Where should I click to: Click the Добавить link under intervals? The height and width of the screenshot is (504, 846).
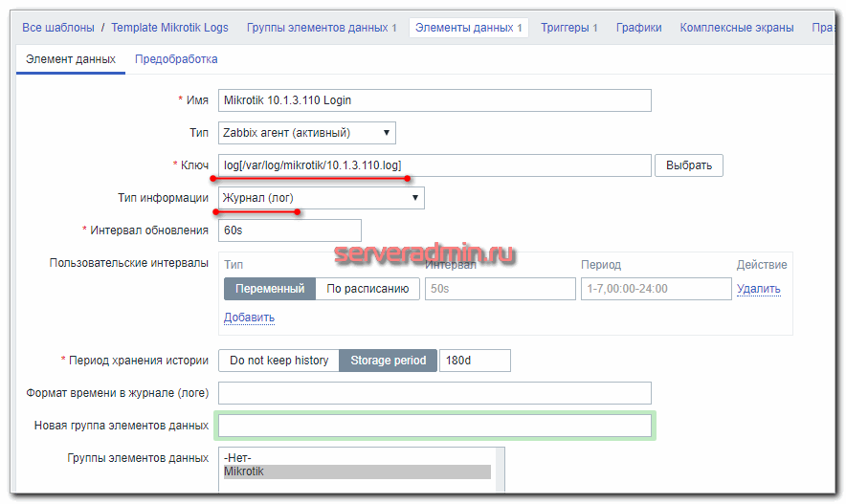(249, 318)
